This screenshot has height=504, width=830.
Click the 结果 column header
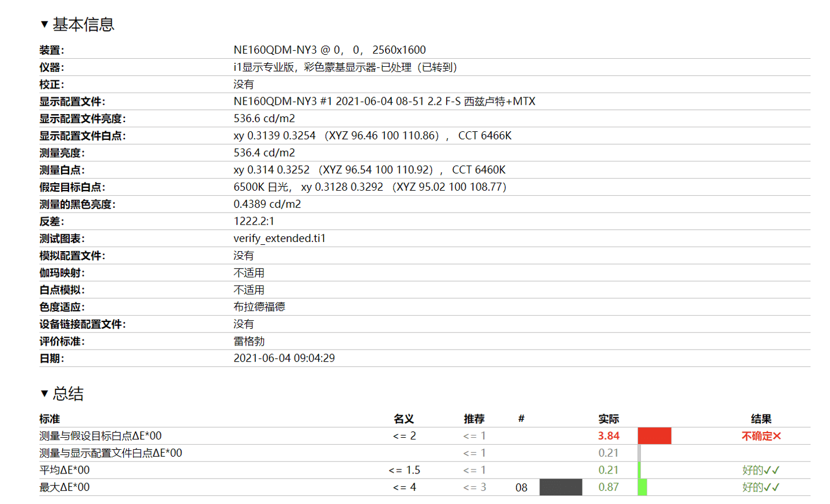pyautogui.click(x=761, y=419)
